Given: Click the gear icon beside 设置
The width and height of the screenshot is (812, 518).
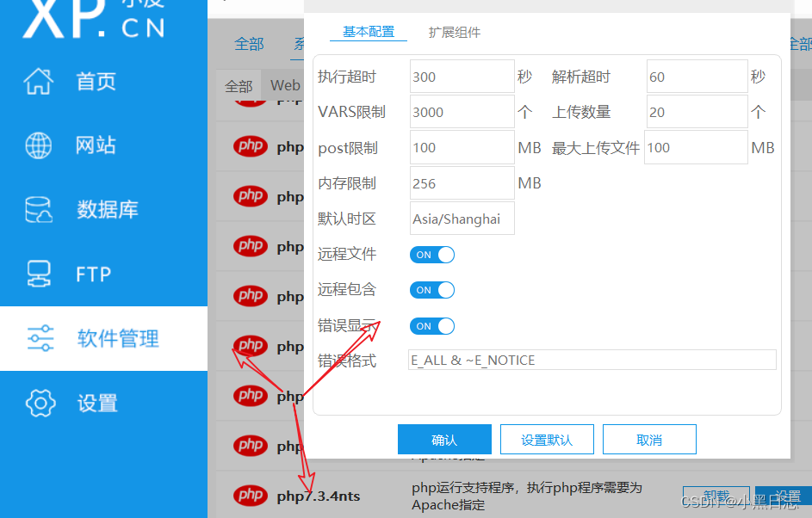Looking at the screenshot, I should (40, 403).
